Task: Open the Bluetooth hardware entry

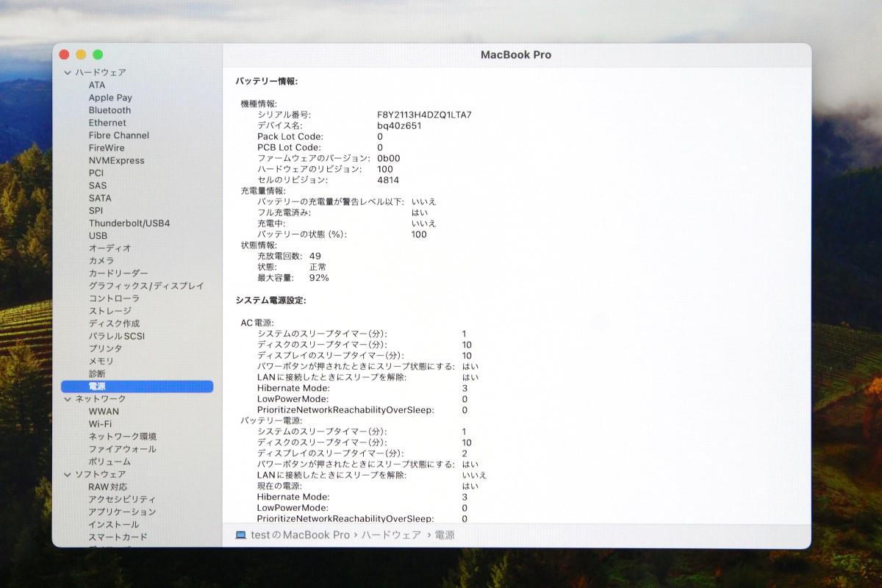Action: (110, 110)
